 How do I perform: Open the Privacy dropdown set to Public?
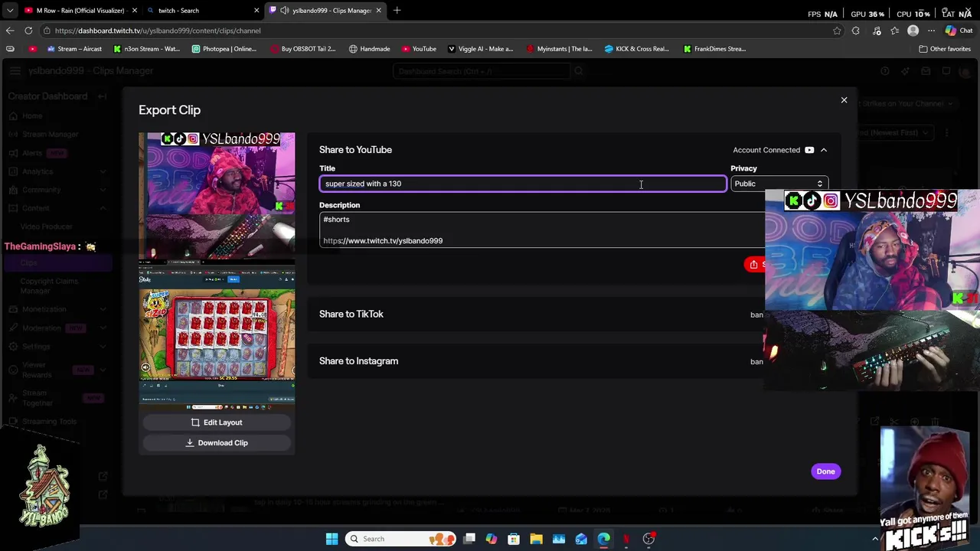coord(779,184)
